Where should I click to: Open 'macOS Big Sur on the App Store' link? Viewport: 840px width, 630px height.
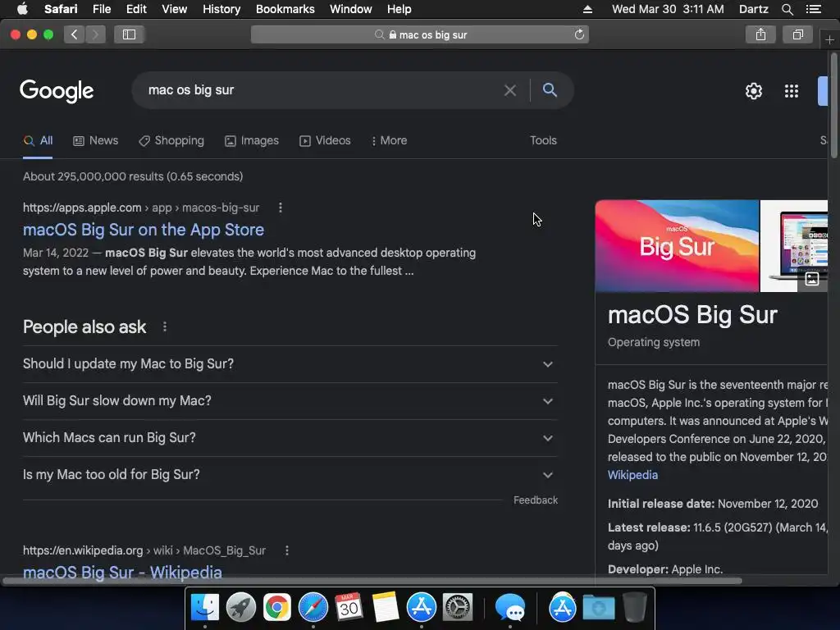[143, 230]
